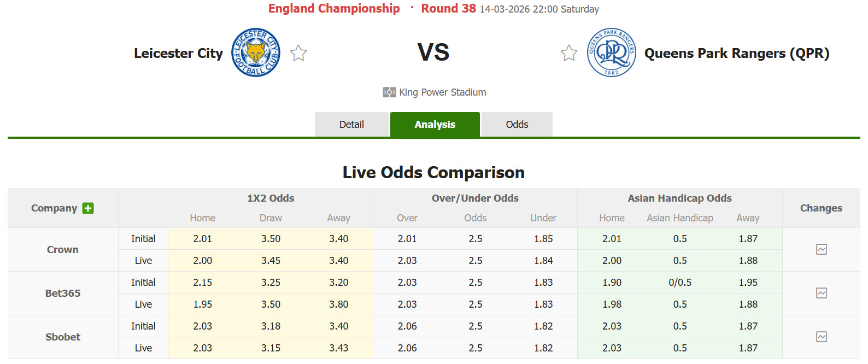This screenshot has width=868, height=364.
Task: Expand Bet365 bookmaker odds details
Action: tap(62, 293)
